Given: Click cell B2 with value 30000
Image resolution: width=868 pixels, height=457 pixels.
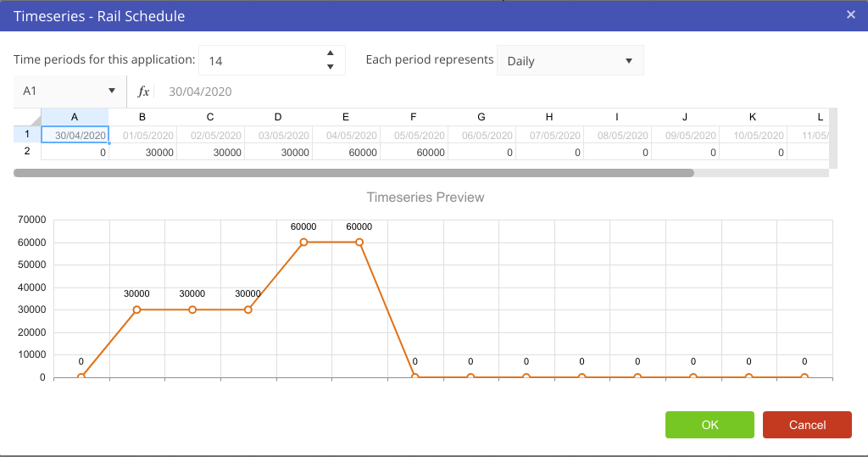Looking at the screenshot, I should coord(142,153).
